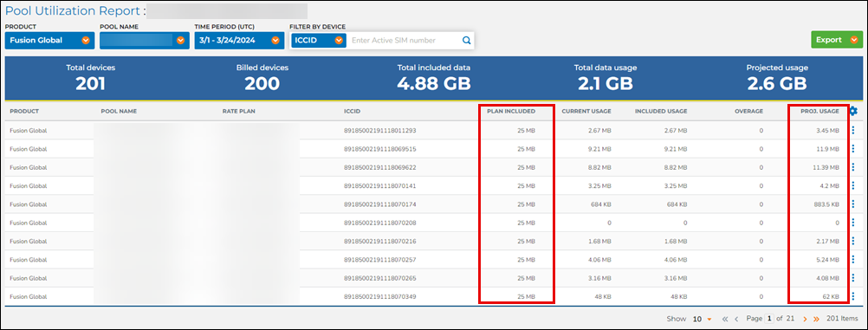Click the 11.9 MB projected usage value
Viewport: 868px width, 330px height.
tap(829, 149)
